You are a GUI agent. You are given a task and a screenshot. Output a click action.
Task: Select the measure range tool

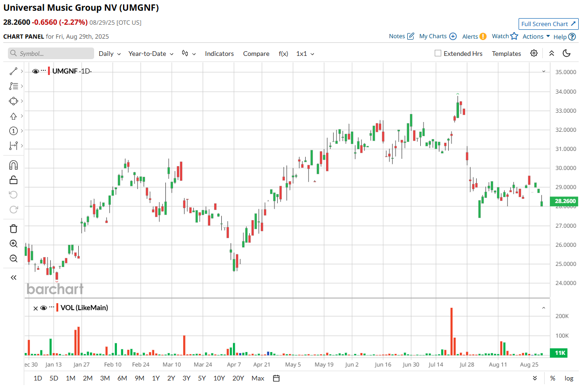click(x=14, y=146)
